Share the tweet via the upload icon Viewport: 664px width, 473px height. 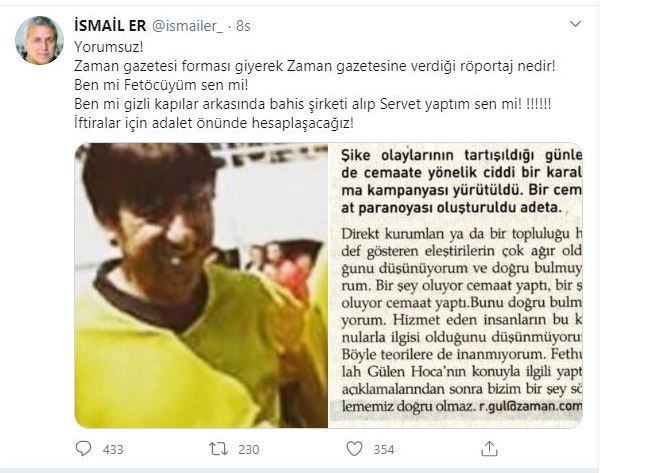point(489,448)
